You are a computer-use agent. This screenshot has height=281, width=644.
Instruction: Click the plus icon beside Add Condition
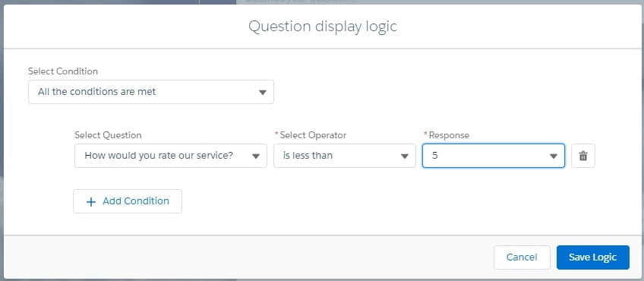(91, 202)
